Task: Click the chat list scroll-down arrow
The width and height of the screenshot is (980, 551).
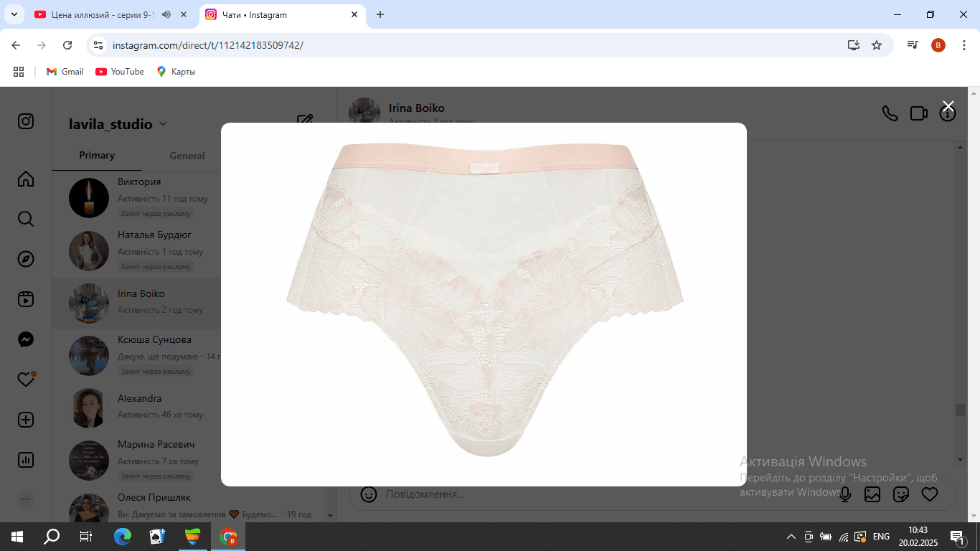Action: (331, 515)
